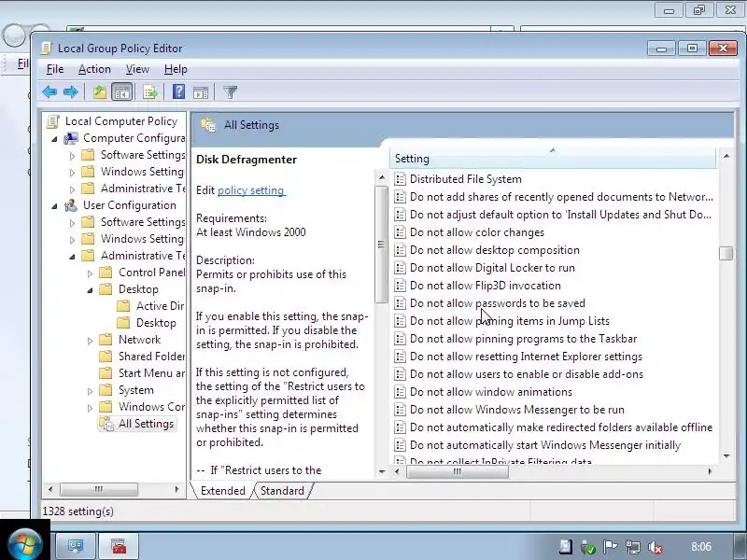
Task: Click the All Settings tree icon
Action: pyautogui.click(x=106, y=424)
